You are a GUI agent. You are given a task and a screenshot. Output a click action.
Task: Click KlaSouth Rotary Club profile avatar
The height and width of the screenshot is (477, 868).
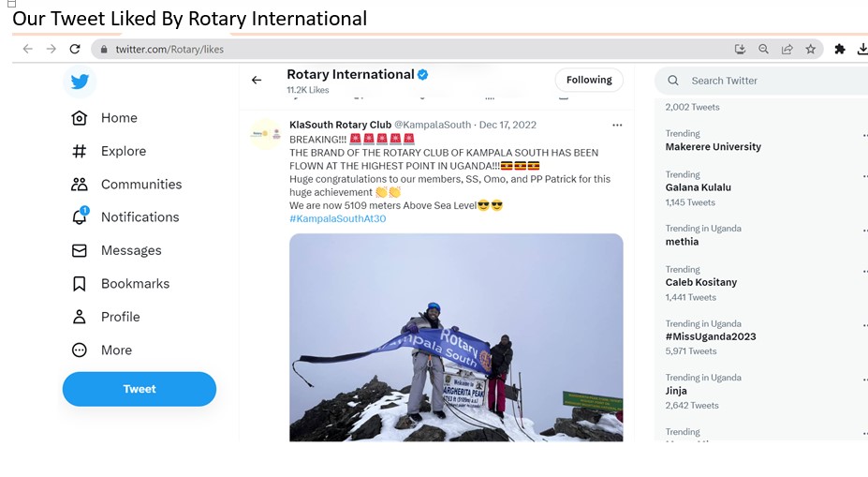pos(266,134)
